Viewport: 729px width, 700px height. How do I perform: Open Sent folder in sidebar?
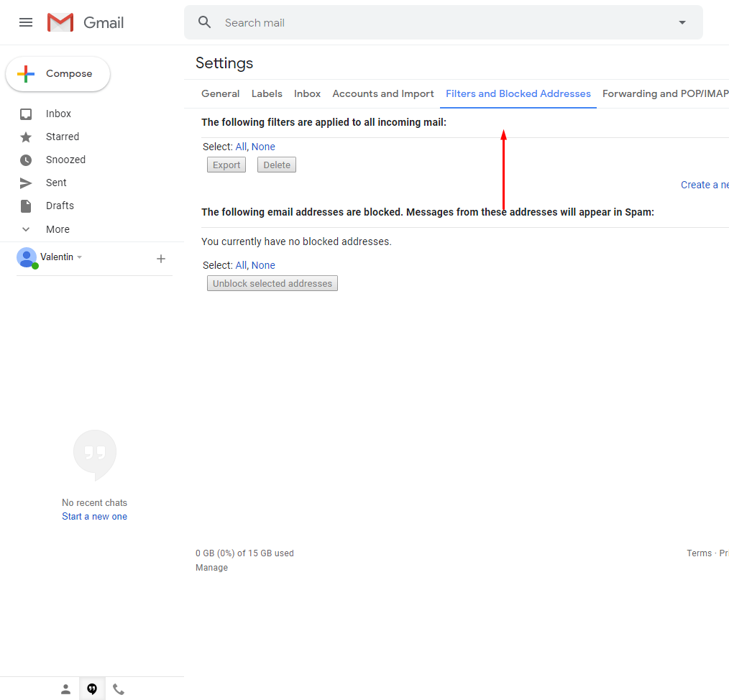tap(56, 183)
